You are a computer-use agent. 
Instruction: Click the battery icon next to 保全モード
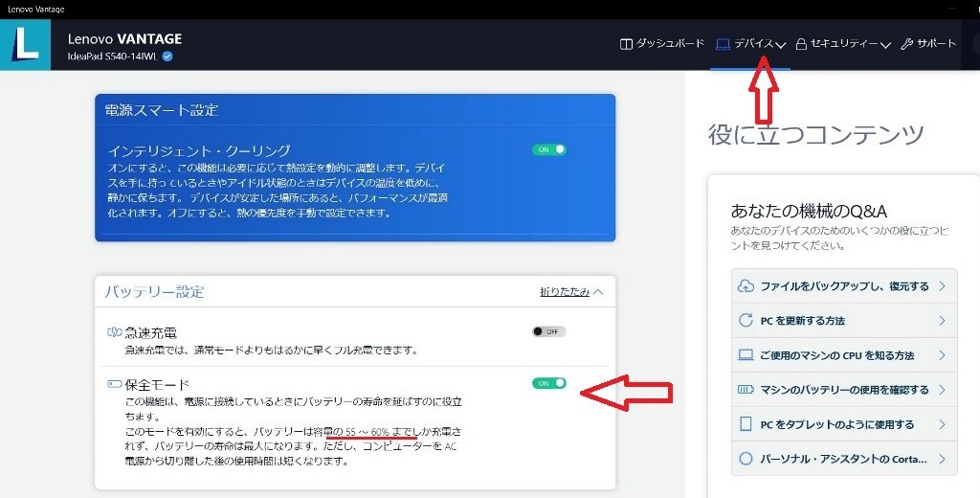pyautogui.click(x=115, y=384)
